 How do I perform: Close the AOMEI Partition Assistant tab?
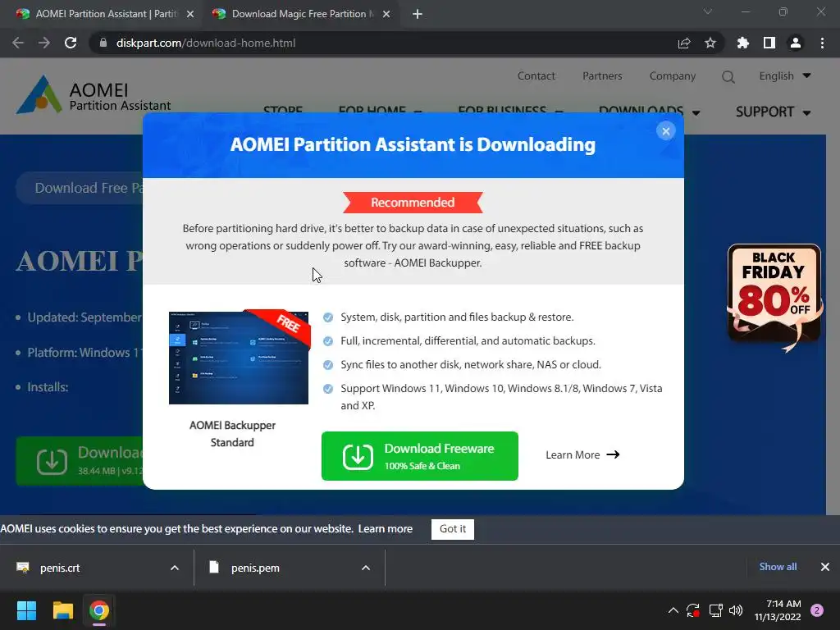coord(190,14)
